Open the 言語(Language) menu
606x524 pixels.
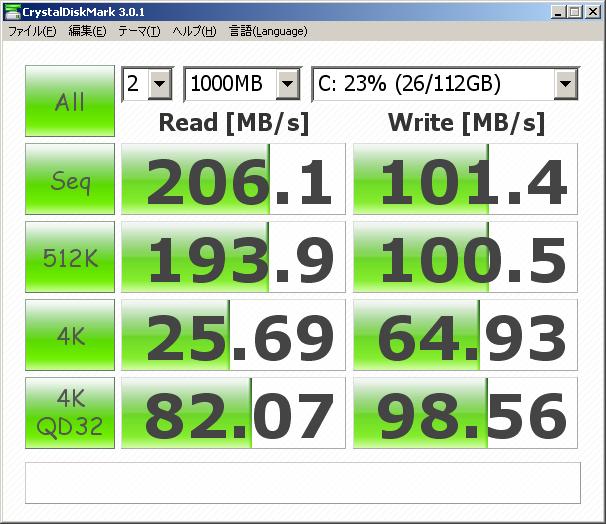tap(268, 31)
